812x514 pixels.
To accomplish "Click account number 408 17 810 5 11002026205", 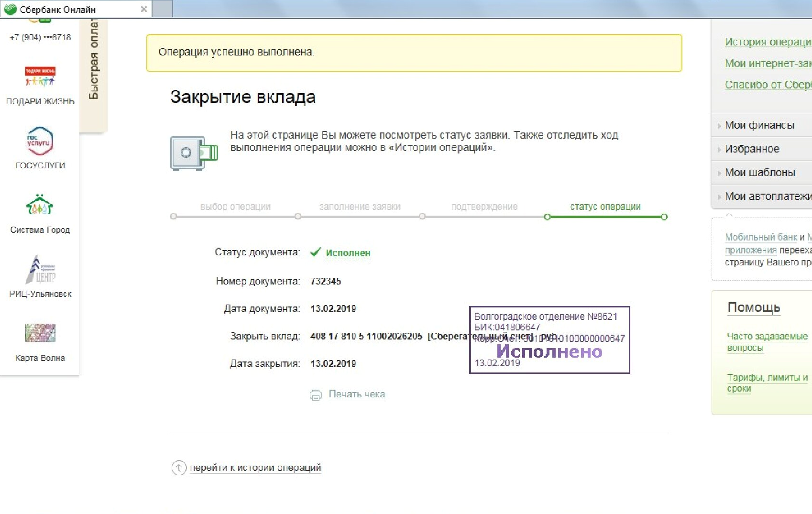I will point(366,336).
